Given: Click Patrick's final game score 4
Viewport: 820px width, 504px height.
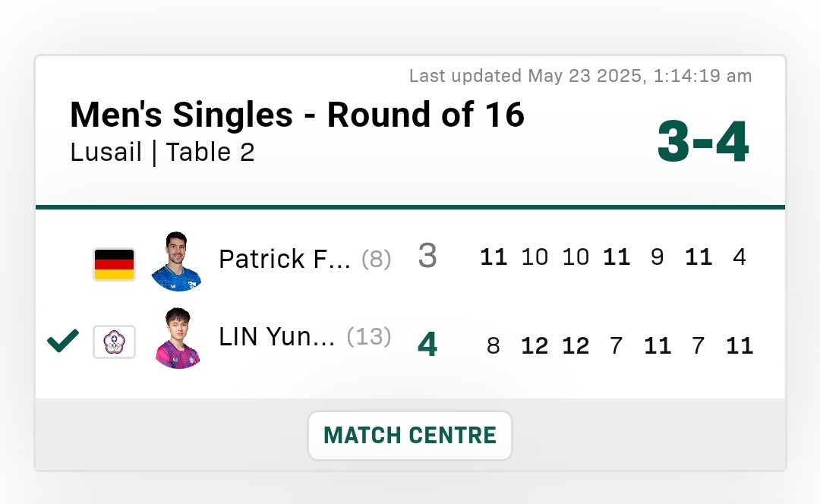Looking at the screenshot, I should coord(740,257).
